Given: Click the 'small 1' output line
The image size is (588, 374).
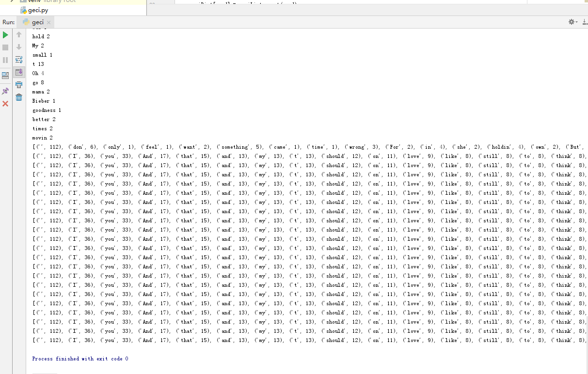Looking at the screenshot, I should coord(43,55).
